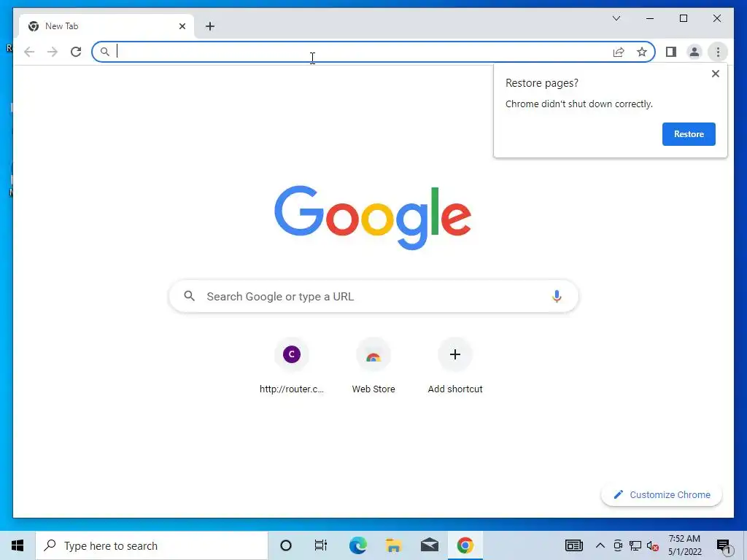
Task: Open Task View on the taskbar
Action: [321, 545]
